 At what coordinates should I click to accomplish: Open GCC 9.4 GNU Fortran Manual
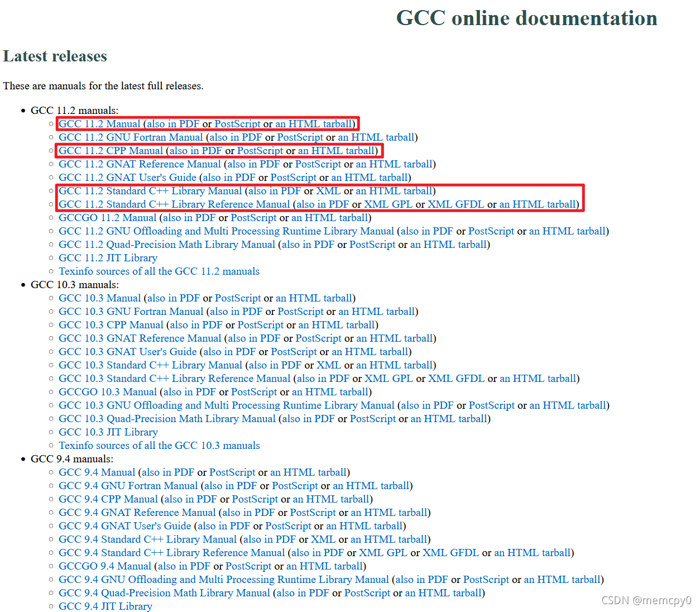tap(128, 486)
